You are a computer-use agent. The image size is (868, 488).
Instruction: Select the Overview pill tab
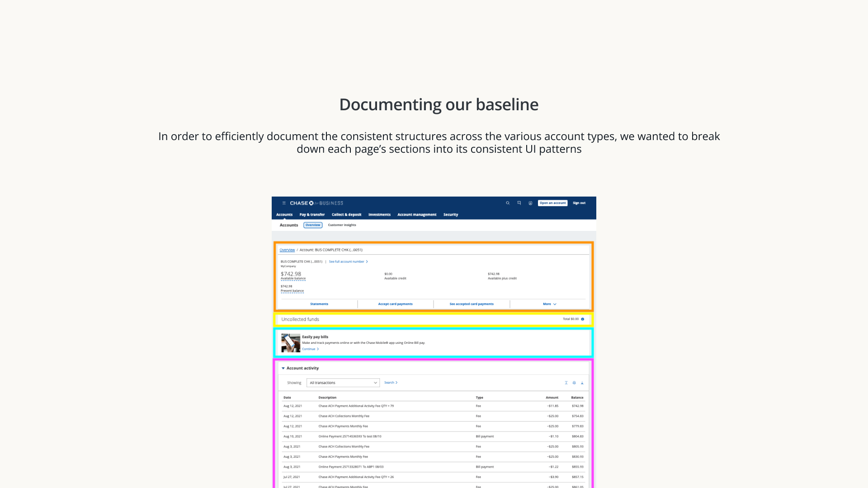pos(313,225)
